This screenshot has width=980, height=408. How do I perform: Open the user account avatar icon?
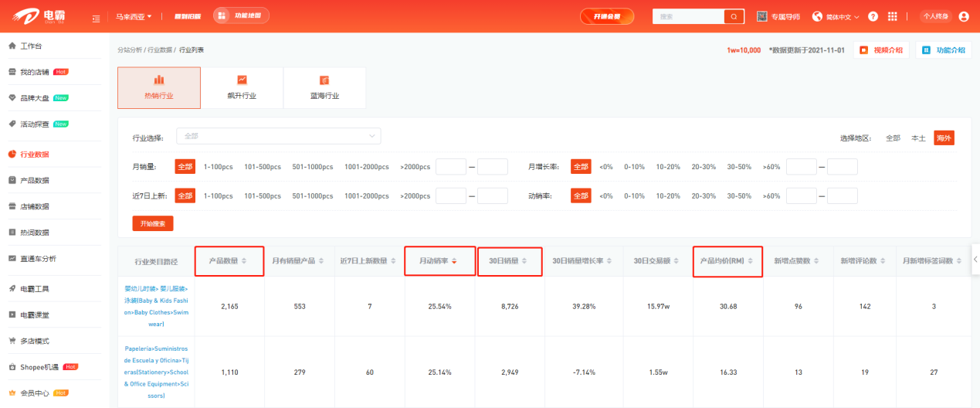tap(964, 16)
